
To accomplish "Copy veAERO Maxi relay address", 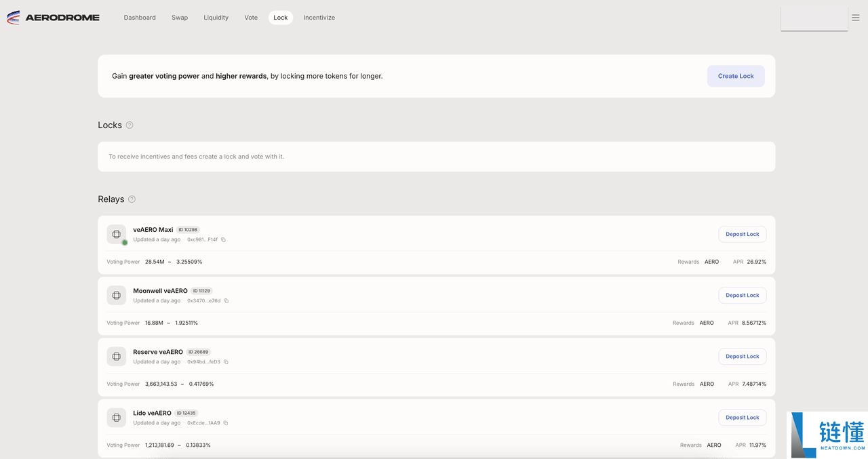I will tap(224, 240).
